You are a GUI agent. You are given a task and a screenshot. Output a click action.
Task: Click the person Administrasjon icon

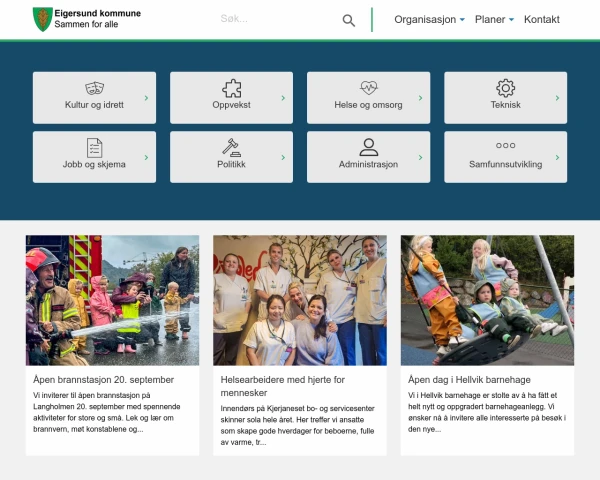tap(368, 147)
